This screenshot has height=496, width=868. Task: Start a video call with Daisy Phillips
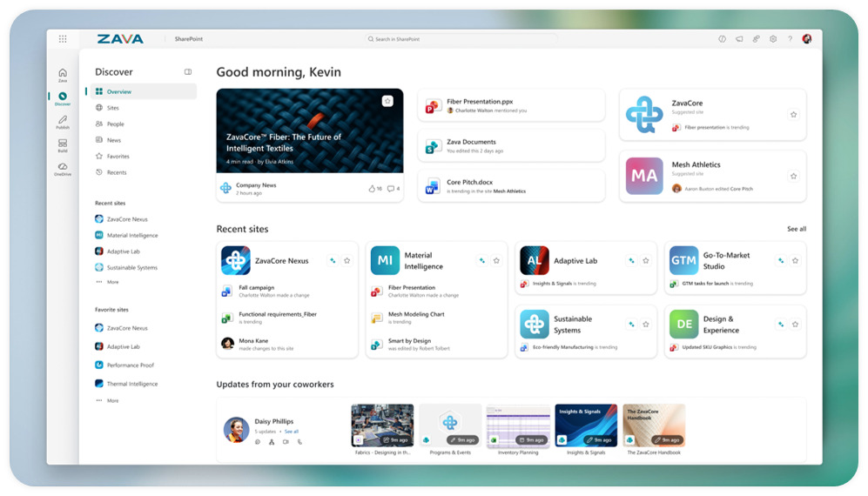click(x=286, y=442)
